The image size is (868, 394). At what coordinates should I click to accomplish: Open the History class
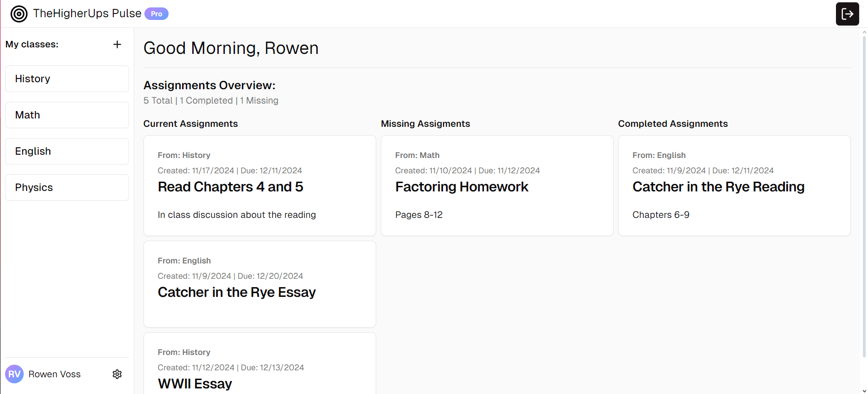tap(67, 79)
